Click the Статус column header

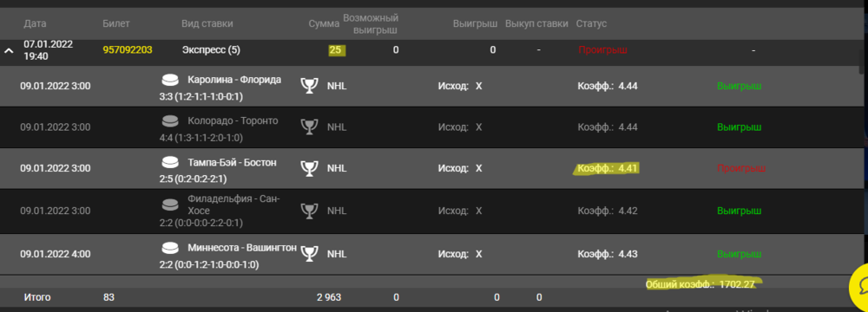pos(591,23)
